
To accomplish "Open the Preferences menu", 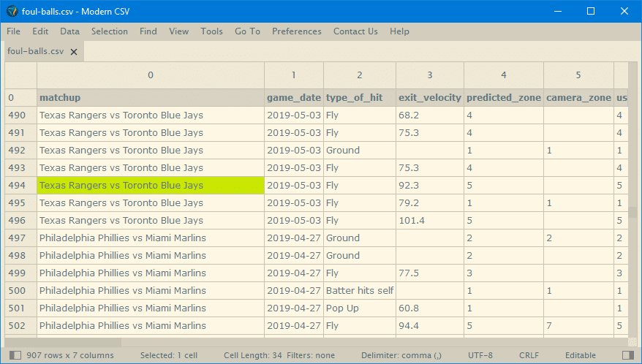I will tap(297, 31).
